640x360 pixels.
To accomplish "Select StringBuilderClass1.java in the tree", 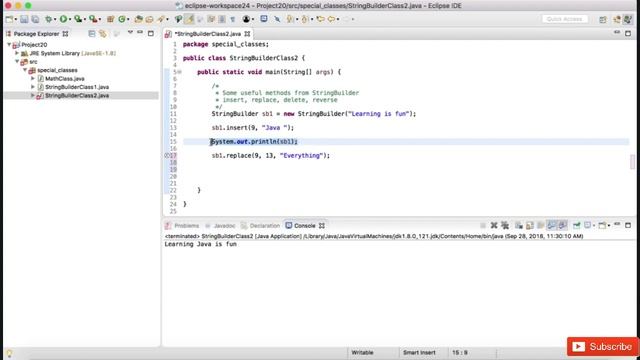I will 77,87.
